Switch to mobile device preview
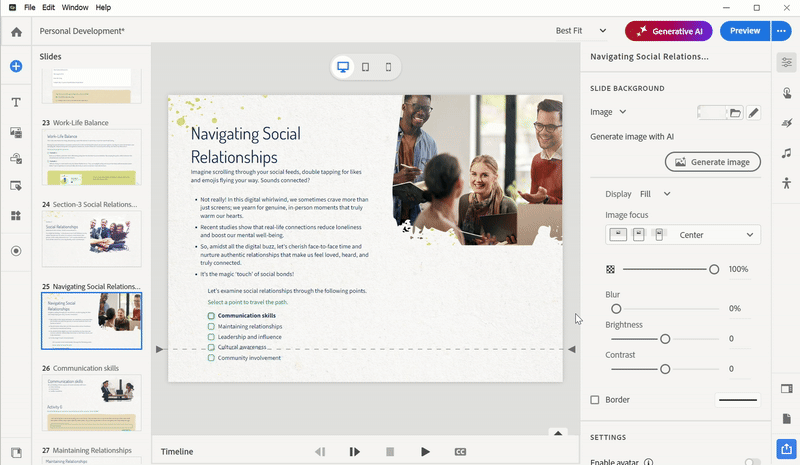Screen dimensions: 800x465 pyautogui.click(x=388, y=67)
